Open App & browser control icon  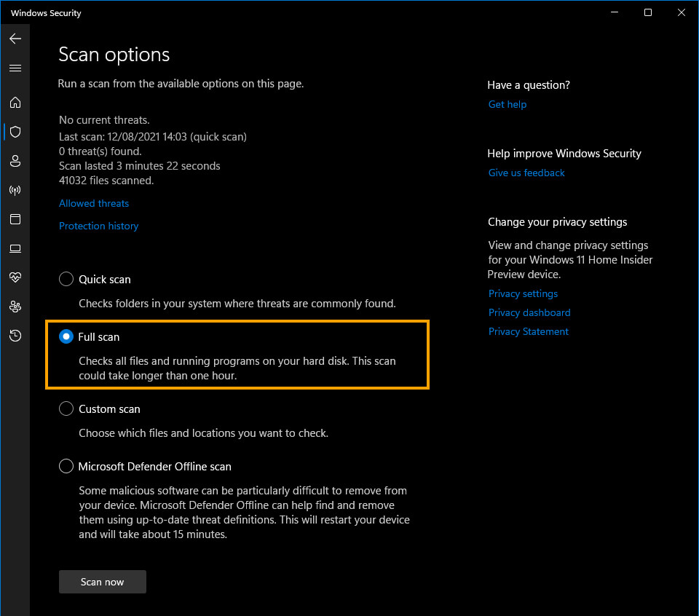pyautogui.click(x=15, y=219)
